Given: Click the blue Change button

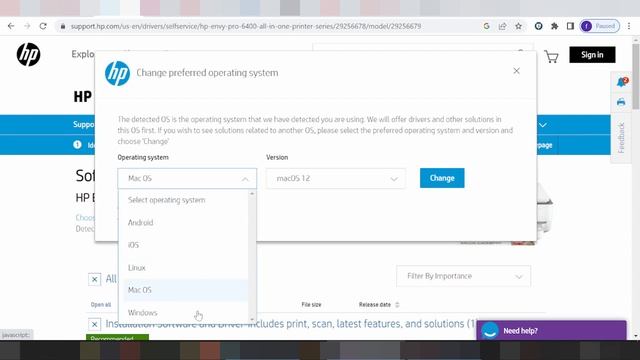Looking at the screenshot, I should pos(442,178).
